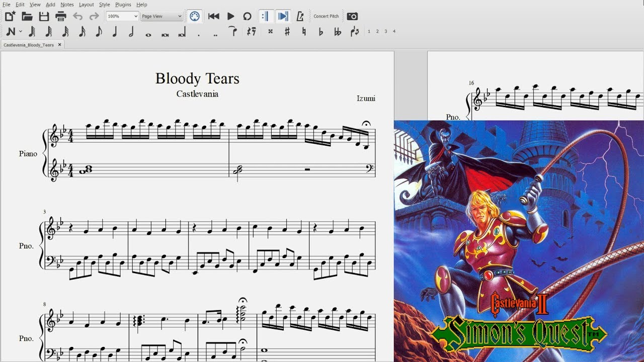Open the Style menu
The height and width of the screenshot is (362, 644).
105,5
